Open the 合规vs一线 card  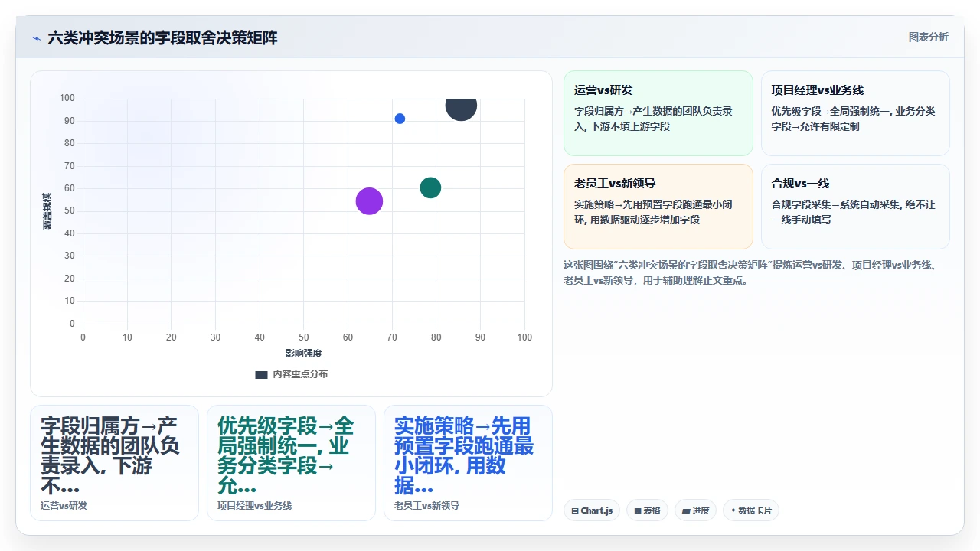pos(855,207)
